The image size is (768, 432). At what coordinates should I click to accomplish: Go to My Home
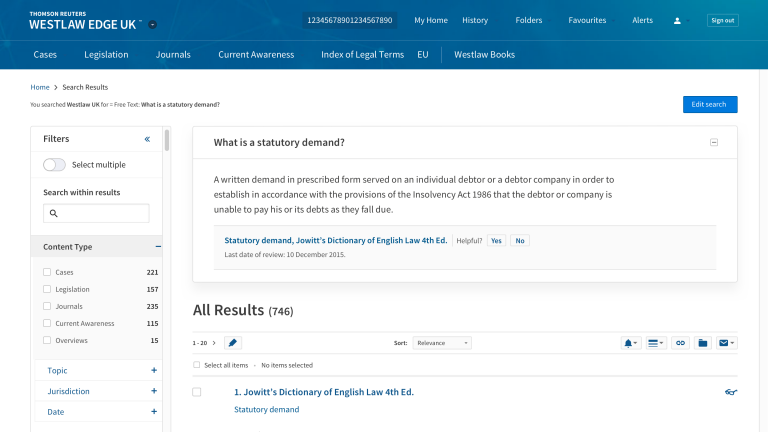click(x=431, y=20)
